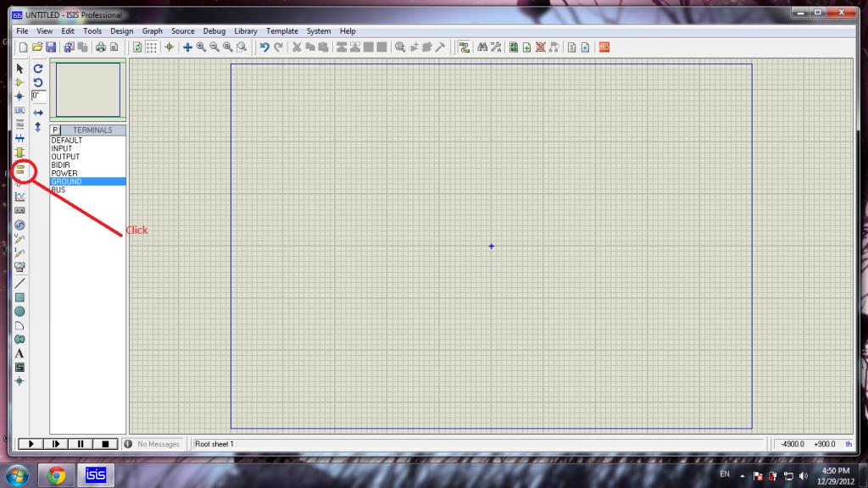This screenshot has height=488, width=868.
Task: Select the 2D Box drawing tool
Action: (19, 297)
